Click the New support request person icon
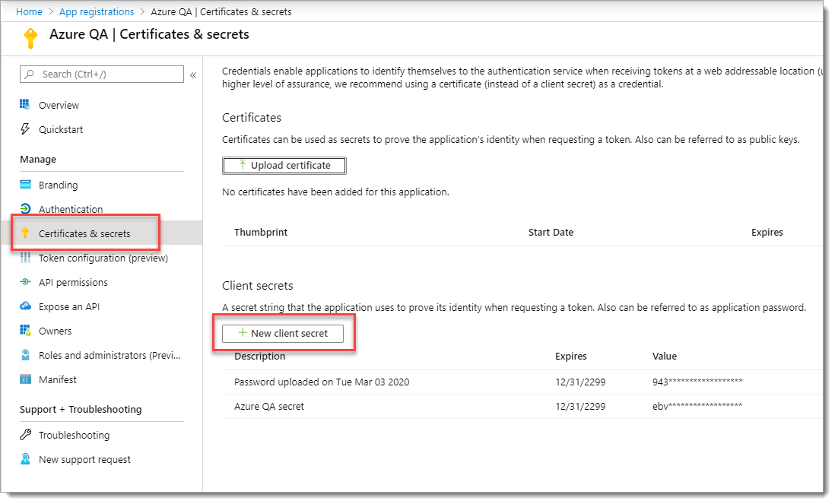Image resolution: width=835 pixels, height=504 pixels. (x=25, y=459)
